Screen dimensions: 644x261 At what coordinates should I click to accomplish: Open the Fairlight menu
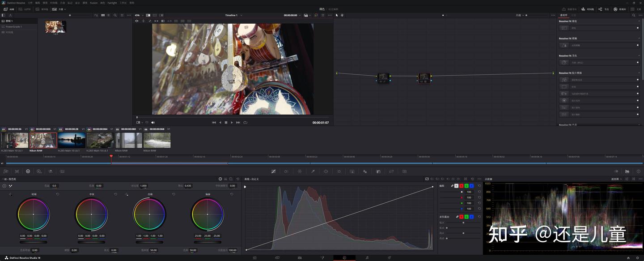[112, 3]
